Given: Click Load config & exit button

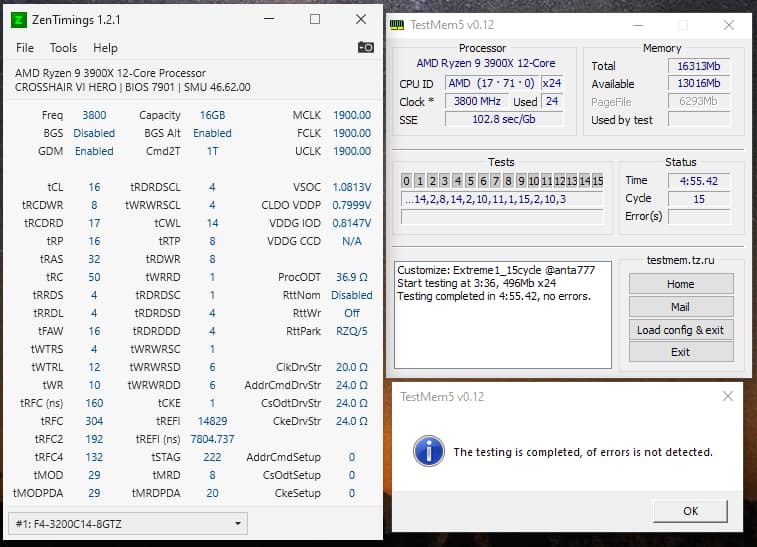Looking at the screenshot, I should (681, 330).
